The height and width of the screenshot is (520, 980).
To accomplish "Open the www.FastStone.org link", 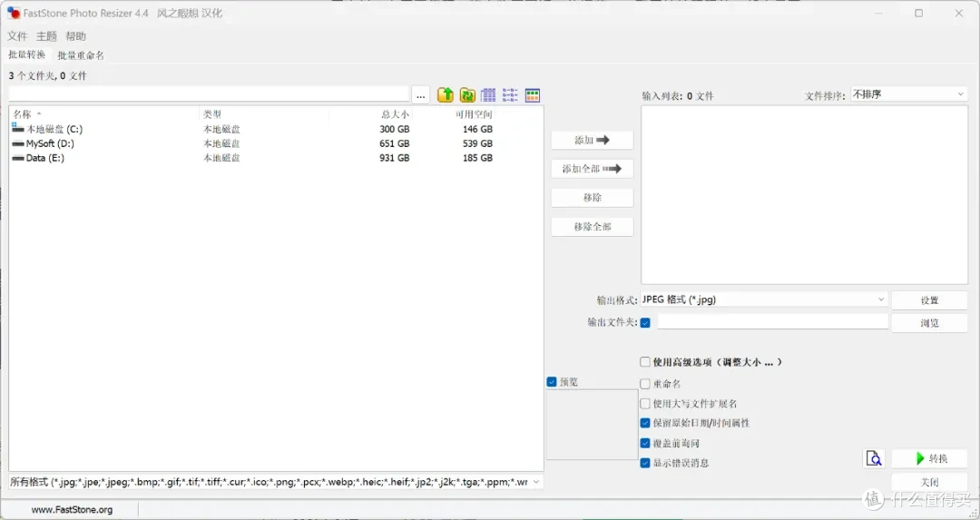I will (72, 509).
